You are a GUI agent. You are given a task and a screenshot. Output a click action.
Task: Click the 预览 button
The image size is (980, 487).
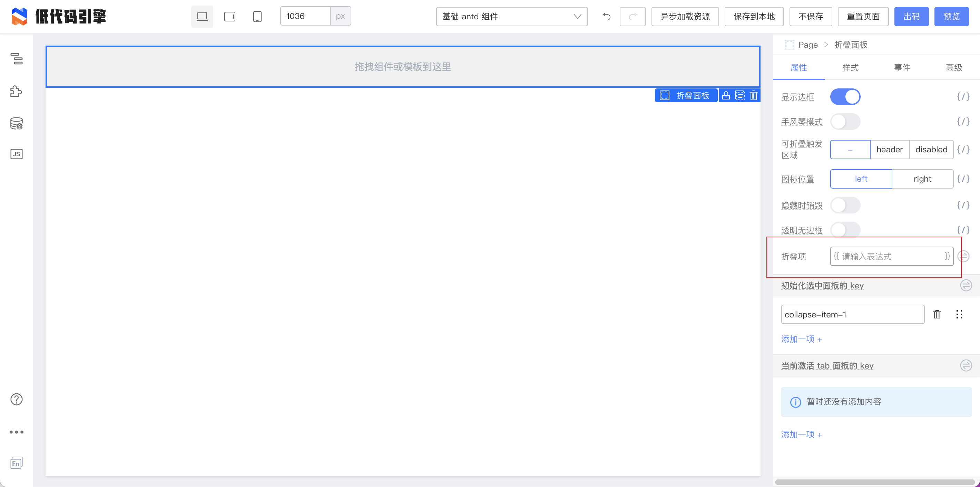[951, 16]
